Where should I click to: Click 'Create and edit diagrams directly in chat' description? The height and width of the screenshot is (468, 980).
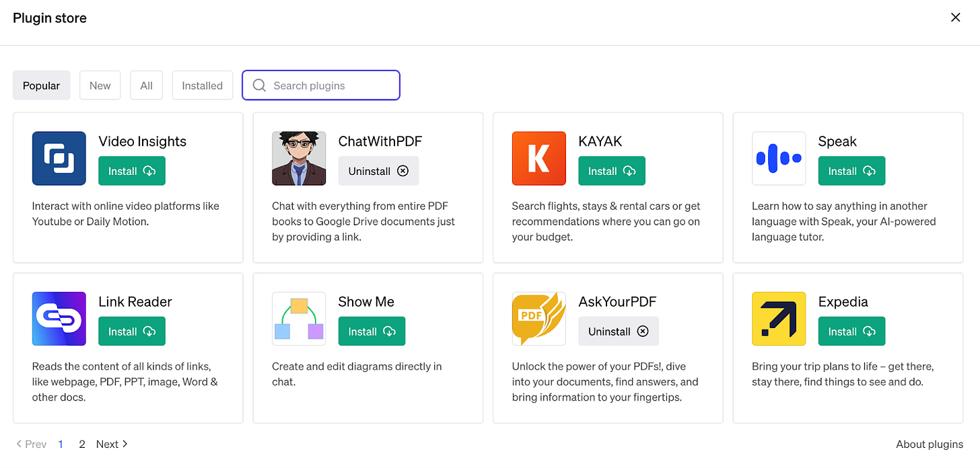[357, 374]
